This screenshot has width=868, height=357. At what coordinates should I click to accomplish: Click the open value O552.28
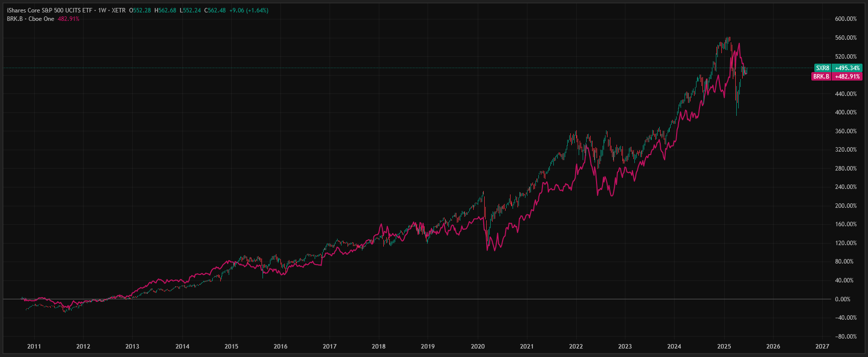pos(140,10)
